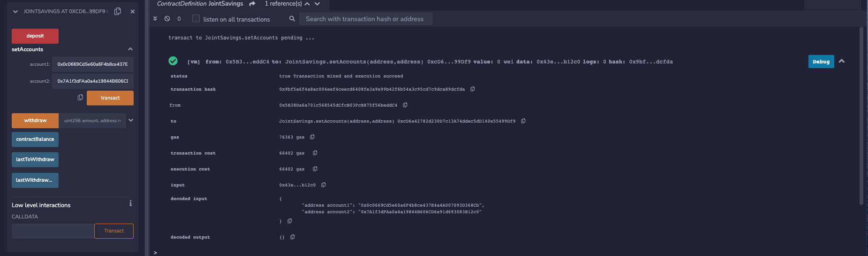The image size is (868, 256).
Task: Open Low level interactions info icon
Action: coord(130,203)
